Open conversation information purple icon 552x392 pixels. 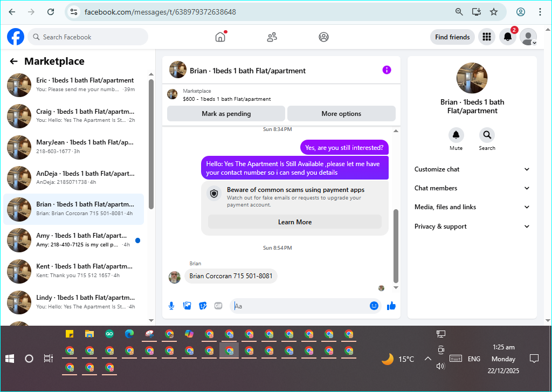pos(387,70)
